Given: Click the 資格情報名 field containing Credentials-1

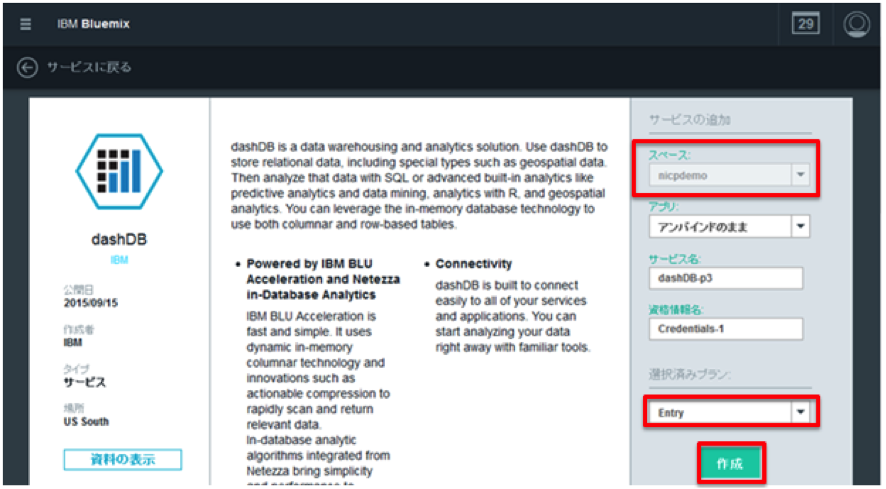Looking at the screenshot, I should 725,329.
